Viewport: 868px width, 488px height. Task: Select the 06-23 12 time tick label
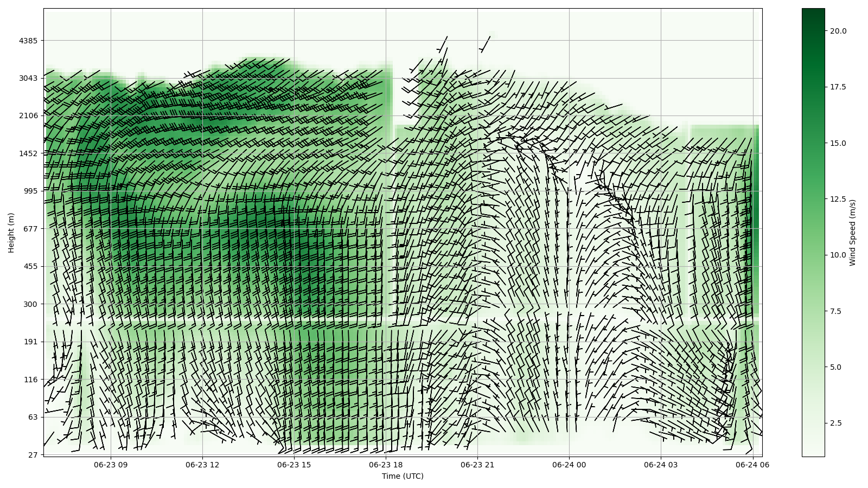pos(202,465)
